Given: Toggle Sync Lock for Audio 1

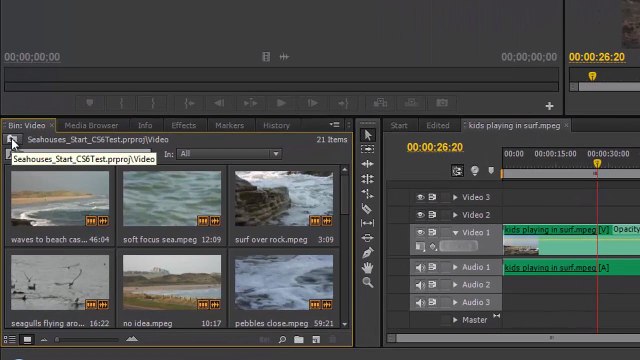Looking at the screenshot, I should 432,267.
